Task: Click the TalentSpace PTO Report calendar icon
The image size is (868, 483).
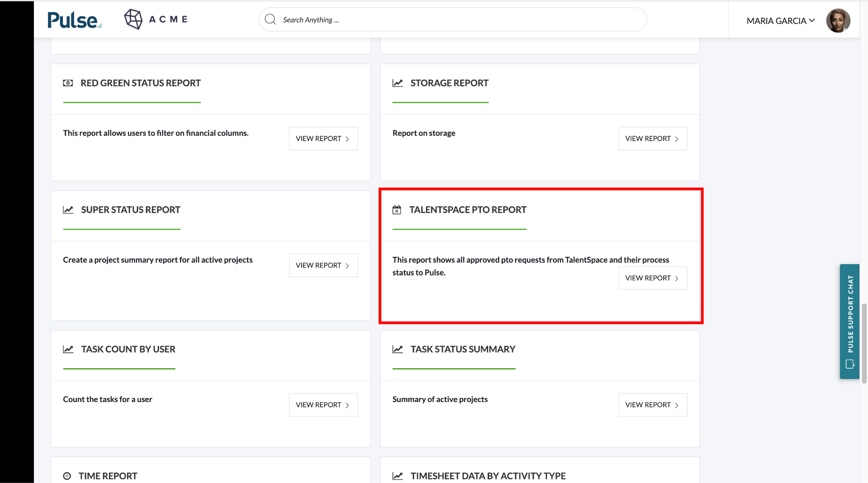Action: click(x=397, y=210)
